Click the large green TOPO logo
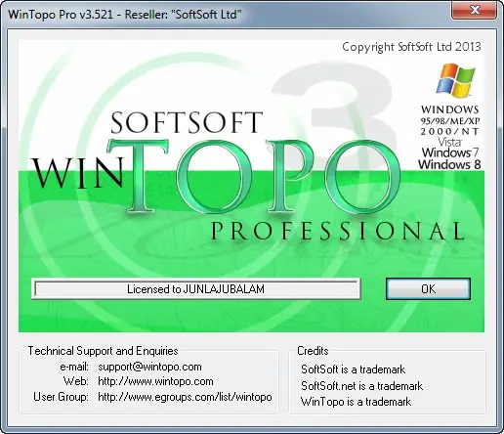 [254, 176]
